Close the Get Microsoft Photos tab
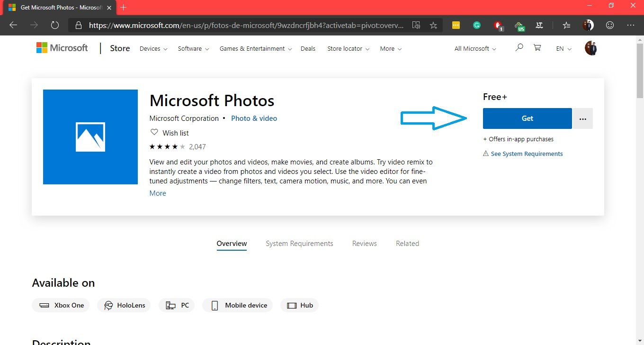644x345 pixels. point(109,8)
